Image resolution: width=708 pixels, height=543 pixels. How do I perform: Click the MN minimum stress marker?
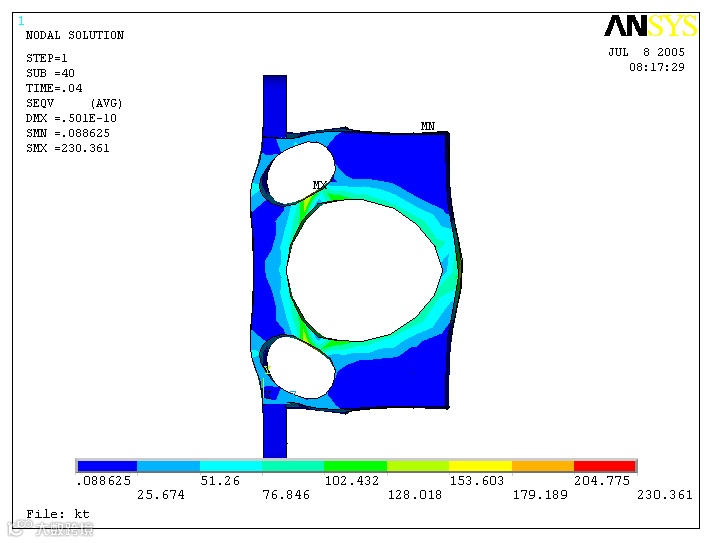(428, 126)
